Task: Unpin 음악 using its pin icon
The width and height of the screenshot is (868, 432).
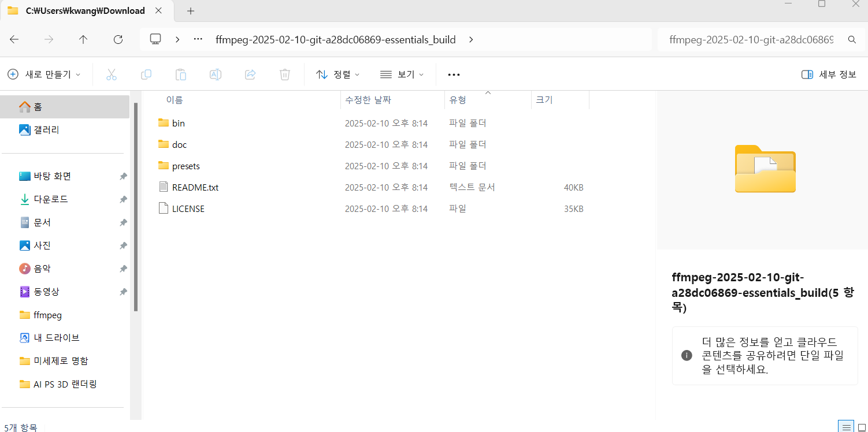Action: (123, 269)
